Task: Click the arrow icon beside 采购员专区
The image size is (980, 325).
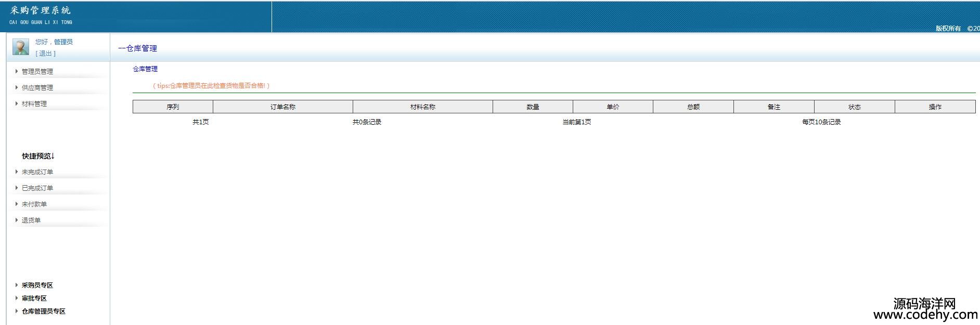Action: pyautogui.click(x=17, y=285)
